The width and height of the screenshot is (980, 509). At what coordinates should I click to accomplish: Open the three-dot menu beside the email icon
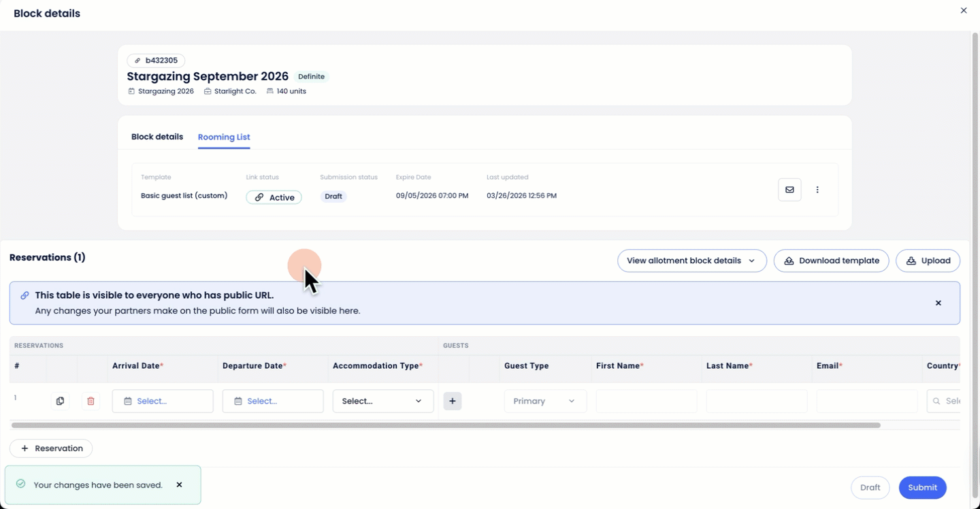click(x=817, y=190)
